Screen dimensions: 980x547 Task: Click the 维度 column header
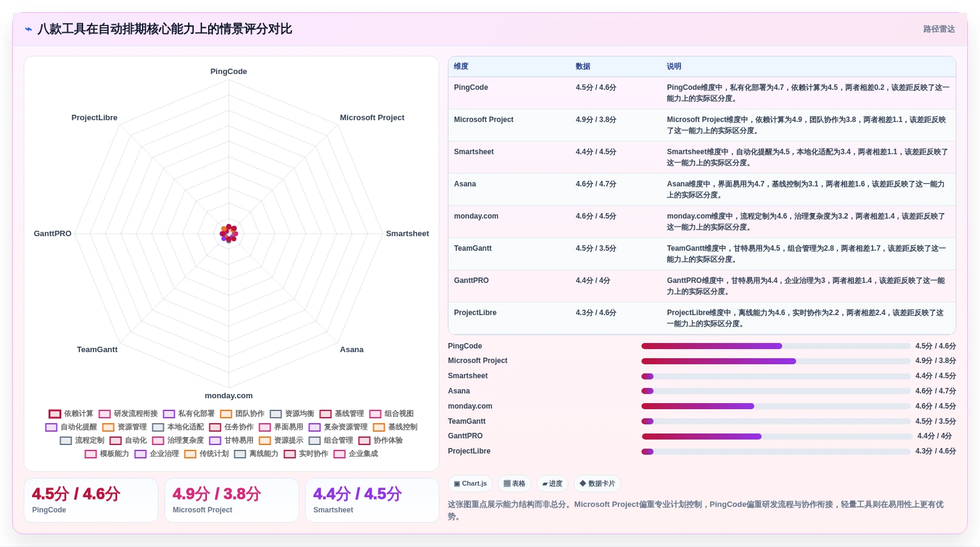coord(461,66)
